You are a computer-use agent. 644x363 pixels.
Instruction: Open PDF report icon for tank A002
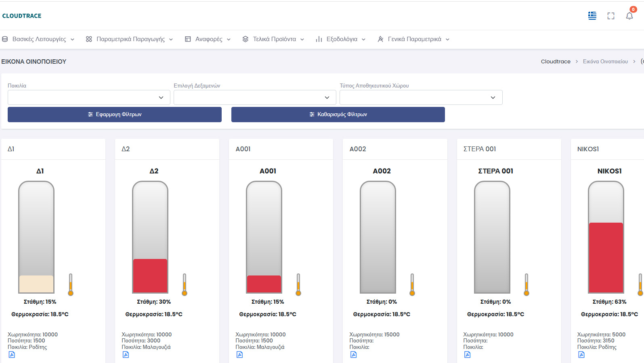[x=353, y=355]
